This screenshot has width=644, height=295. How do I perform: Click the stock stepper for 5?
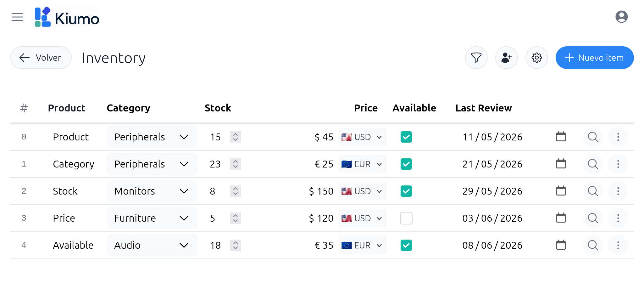[235, 218]
